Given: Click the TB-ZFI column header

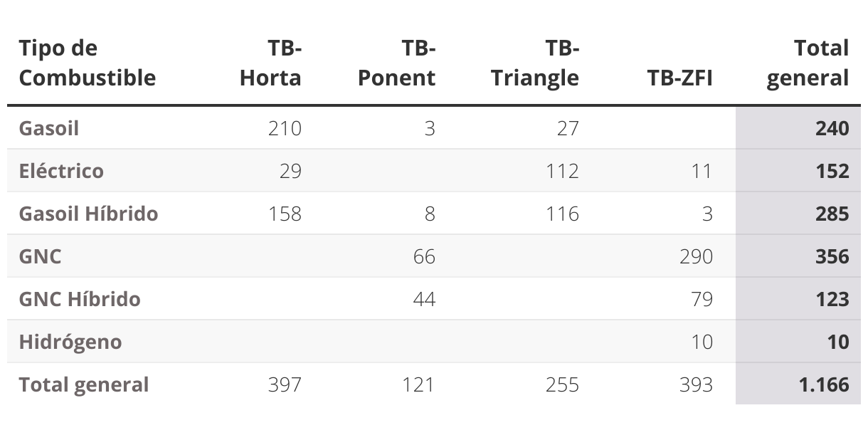Looking at the screenshot, I should click(x=679, y=78).
